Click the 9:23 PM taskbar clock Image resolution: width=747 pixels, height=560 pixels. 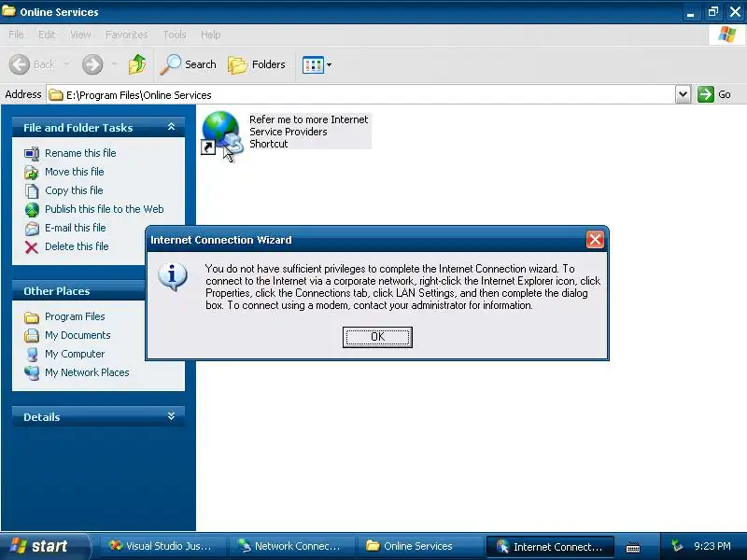[712, 546]
